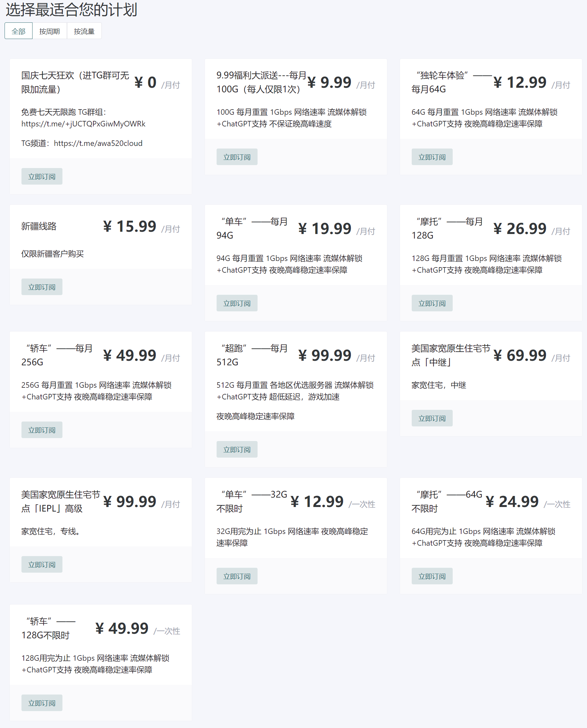Switch to the 按流量 tab
The image size is (587, 728).
(84, 31)
